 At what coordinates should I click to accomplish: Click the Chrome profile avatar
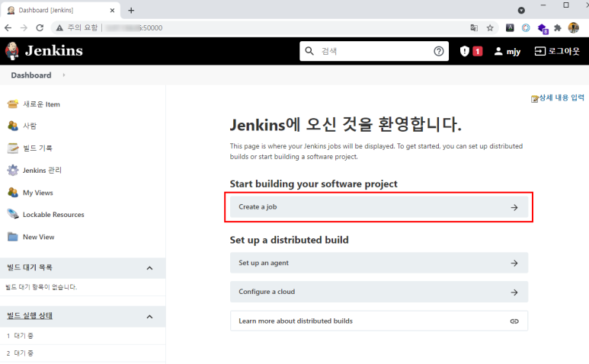574,27
